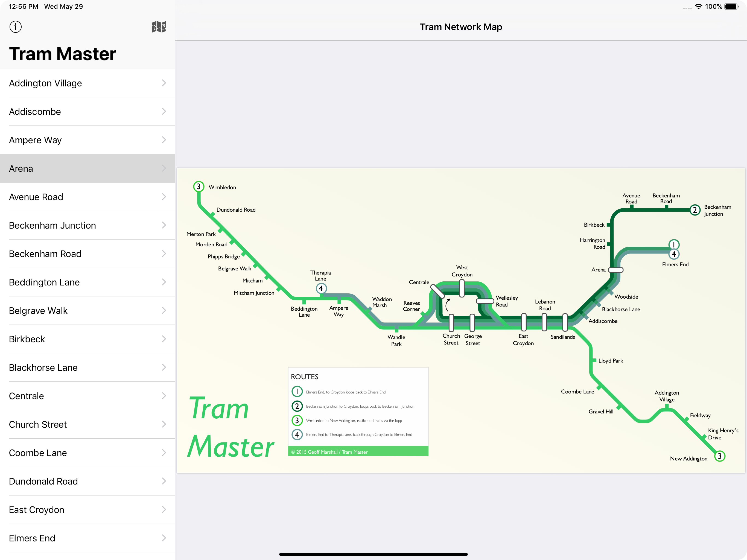The width and height of the screenshot is (747, 560).
Task: Click the Fieldway label on map
Action: [700, 415]
